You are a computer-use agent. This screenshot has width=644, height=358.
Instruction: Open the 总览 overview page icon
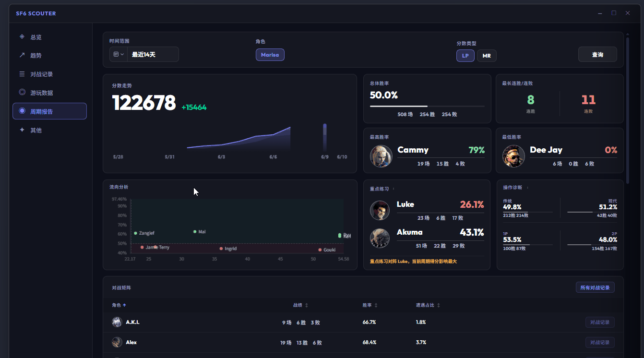tap(22, 37)
